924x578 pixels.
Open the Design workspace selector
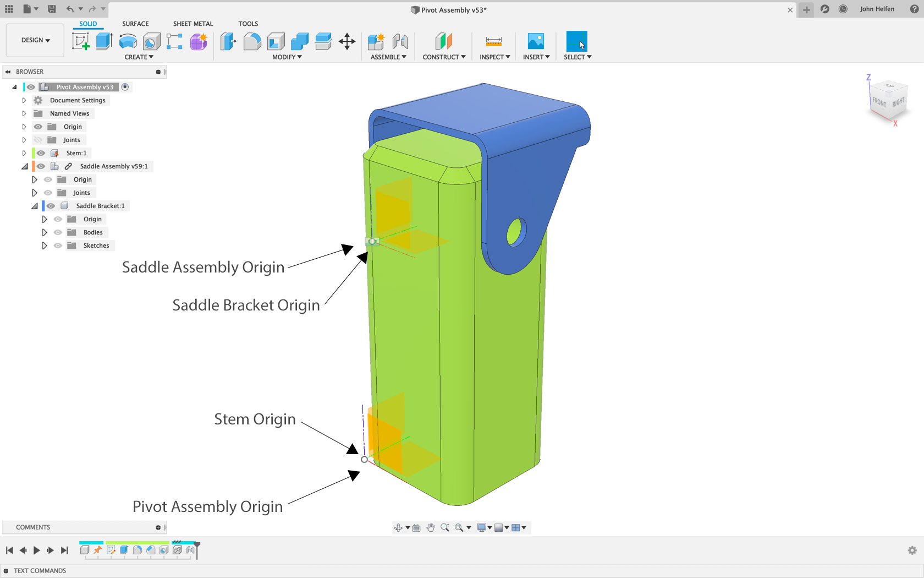(x=35, y=40)
